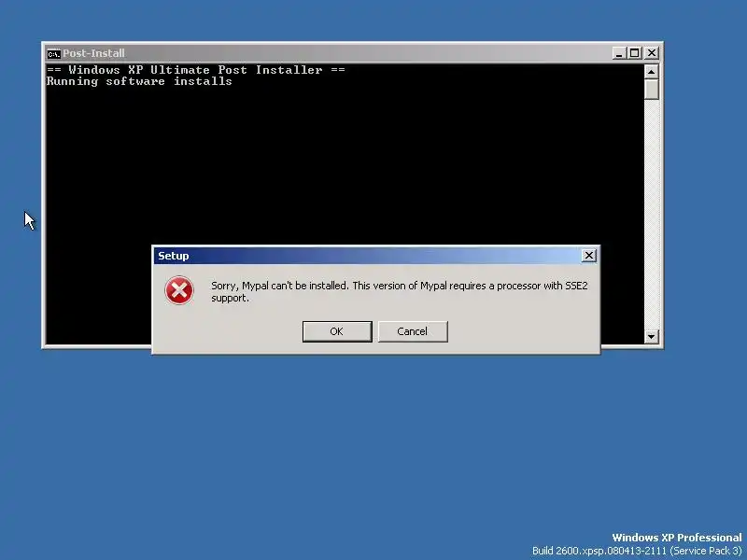
Task: Click the console scrollbar down arrow
Action: (651, 337)
